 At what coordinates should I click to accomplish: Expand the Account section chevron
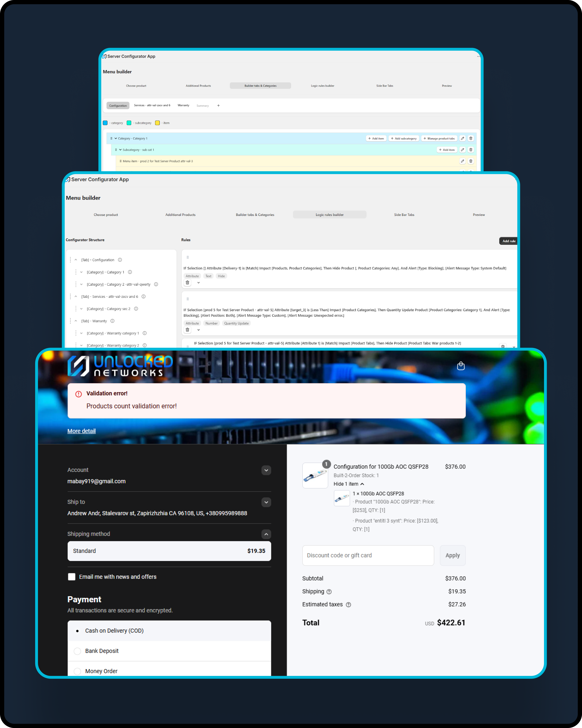pyautogui.click(x=266, y=470)
